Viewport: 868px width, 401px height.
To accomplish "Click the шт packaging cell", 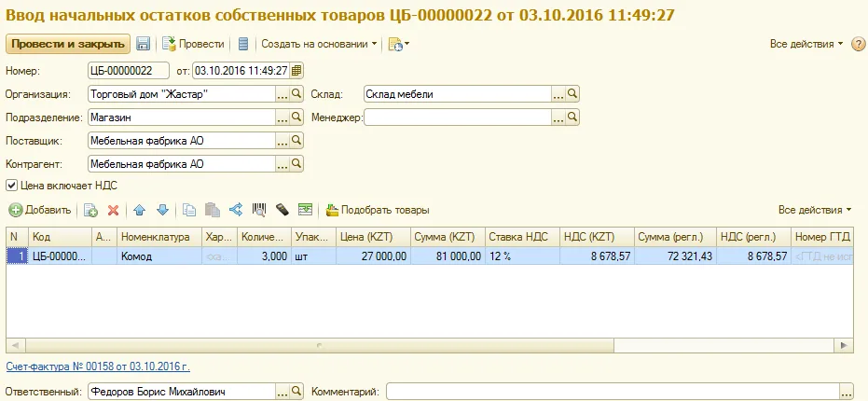I will coord(313,256).
